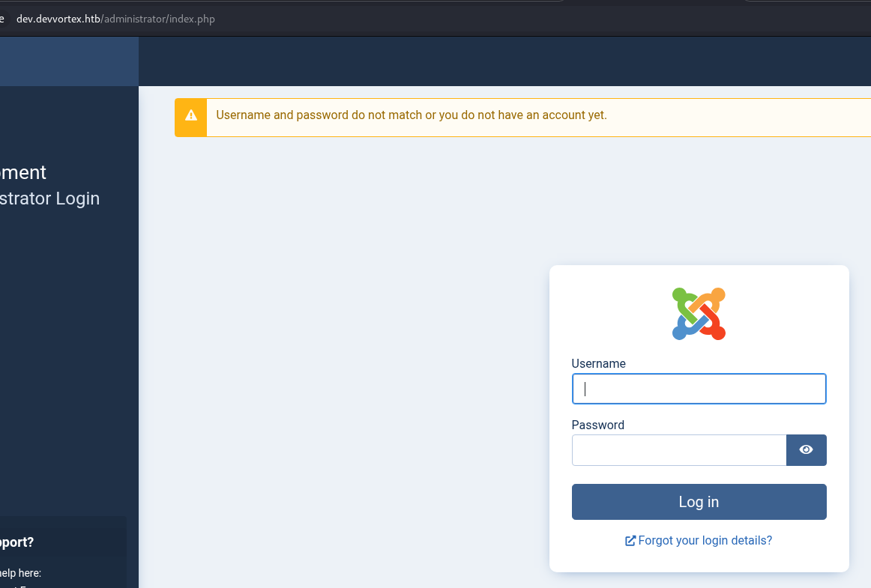Click the Username field label

(598, 364)
